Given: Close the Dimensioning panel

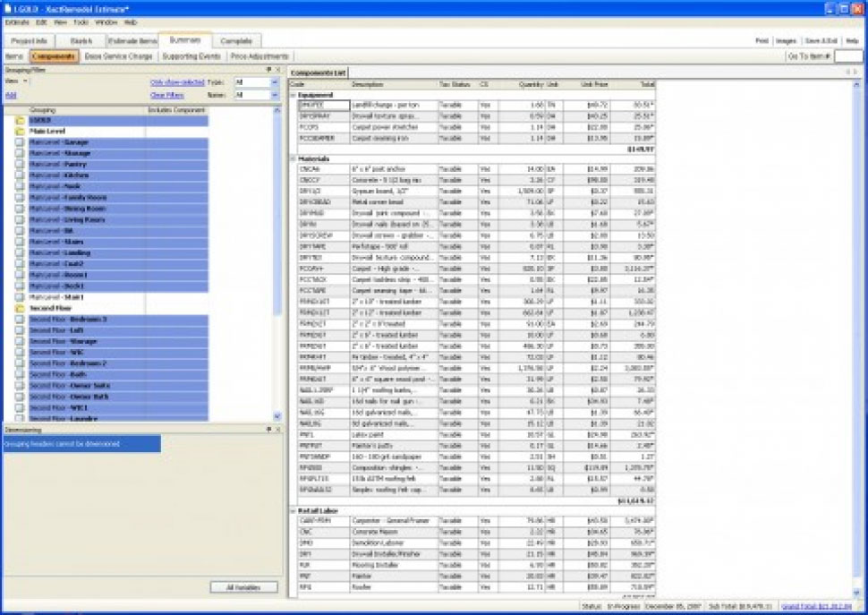Looking at the screenshot, I should [278, 430].
